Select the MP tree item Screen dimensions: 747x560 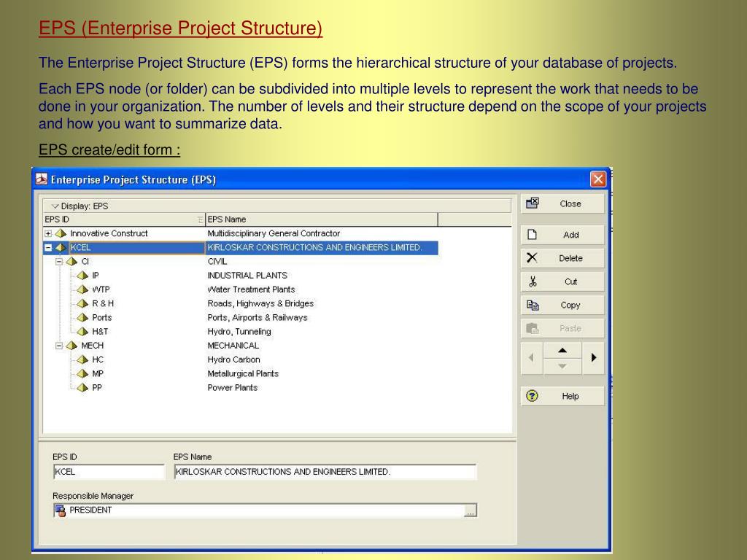click(97, 374)
